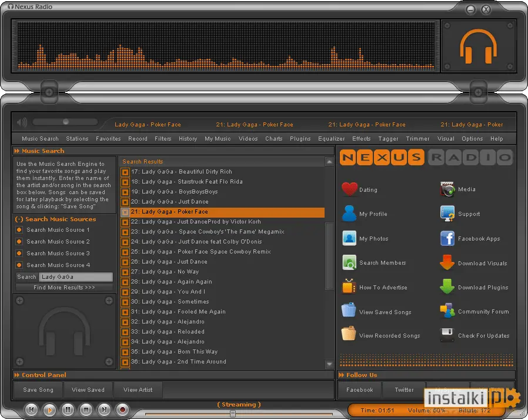Collapse the Follow Us section
This screenshot has height=420, width=528.
coord(342,375)
